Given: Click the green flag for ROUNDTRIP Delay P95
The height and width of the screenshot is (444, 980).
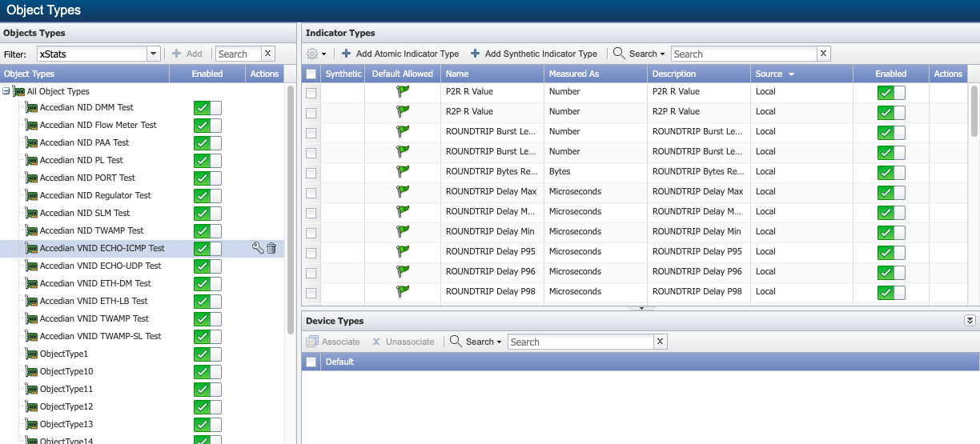Looking at the screenshot, I should pos(403,251).
